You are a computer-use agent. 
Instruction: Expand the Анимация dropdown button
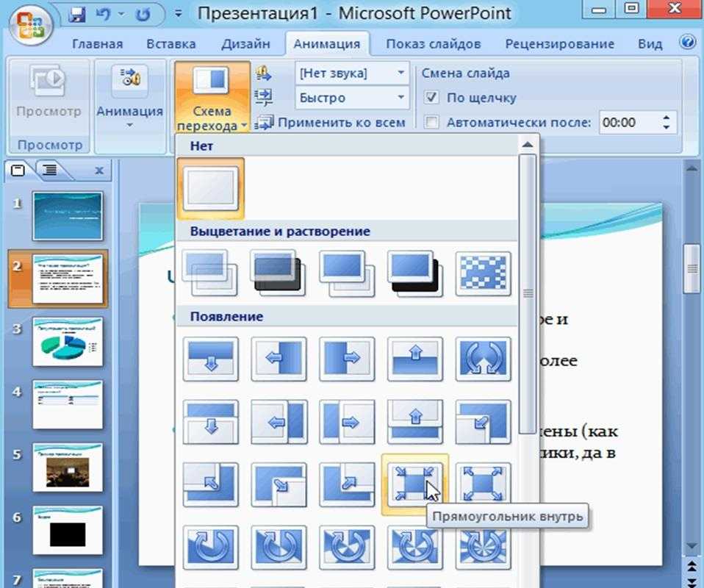tap(130, 96)
